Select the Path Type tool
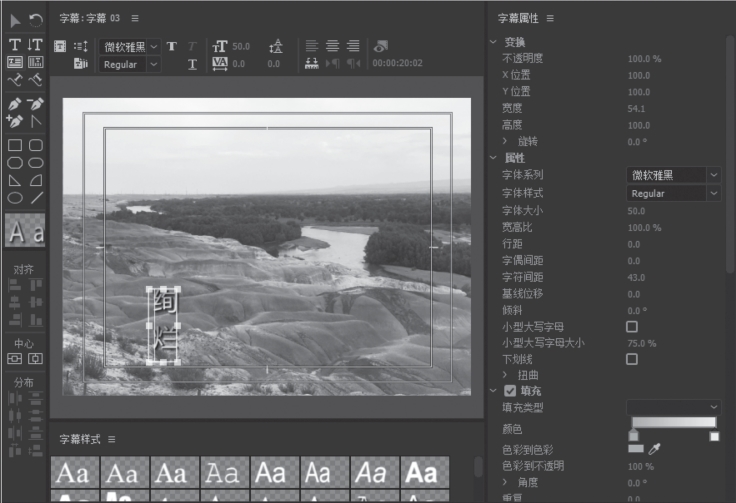Image resolution: width=736 pixels, height=503 pixels. tap(15, 80)
